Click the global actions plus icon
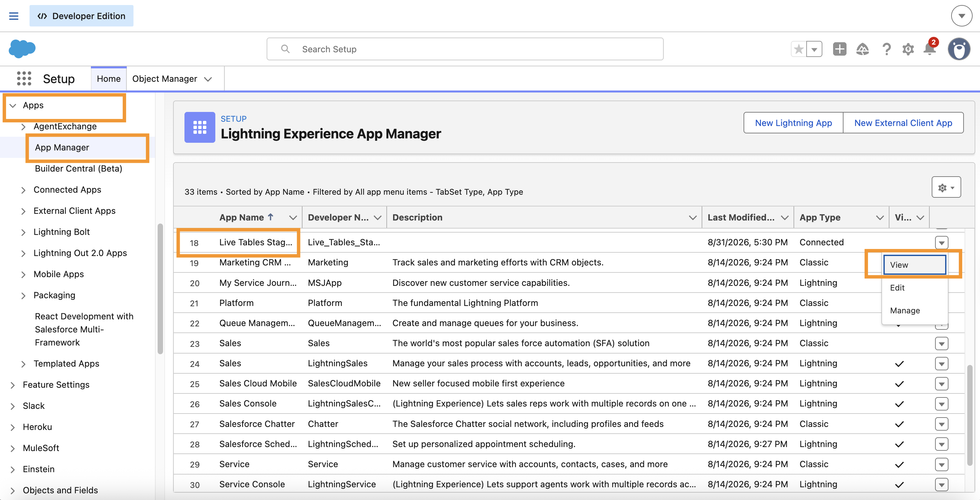980x500 pixels. coord(839,49)
